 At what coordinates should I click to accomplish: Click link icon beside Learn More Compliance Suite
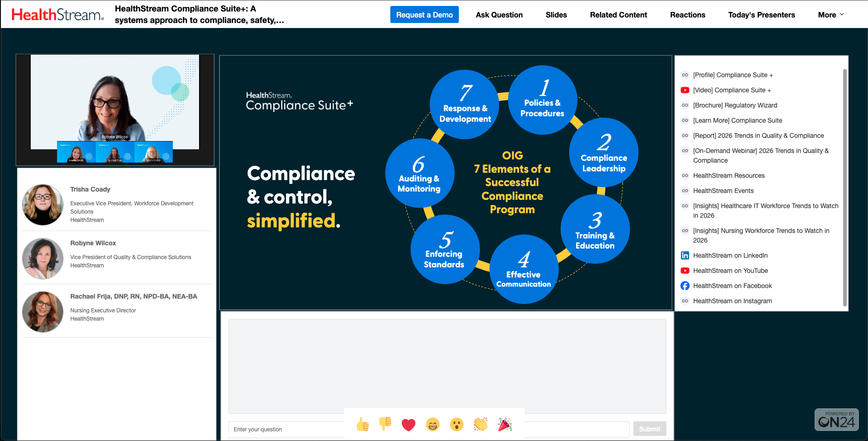pos(685,120)
